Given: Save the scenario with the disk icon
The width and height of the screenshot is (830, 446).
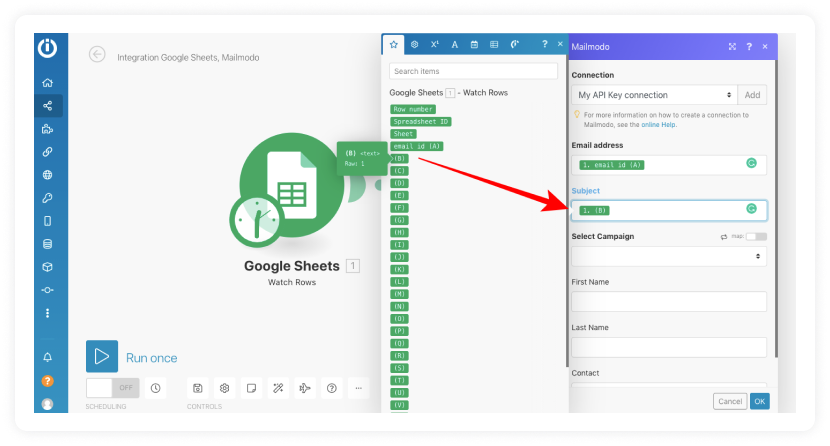Looking at the screenshot, I should pos(197,388).
